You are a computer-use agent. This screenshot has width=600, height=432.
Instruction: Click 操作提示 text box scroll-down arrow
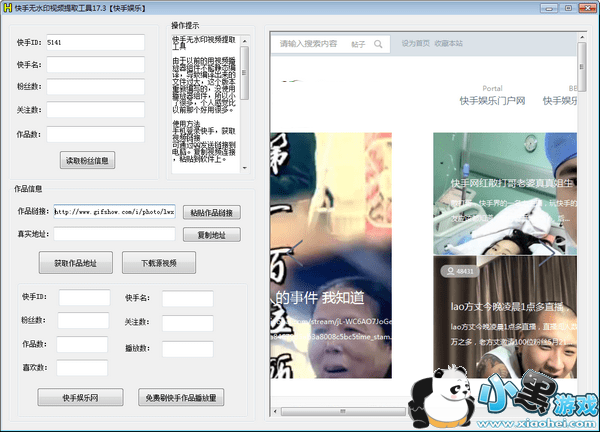pos(245,168)
